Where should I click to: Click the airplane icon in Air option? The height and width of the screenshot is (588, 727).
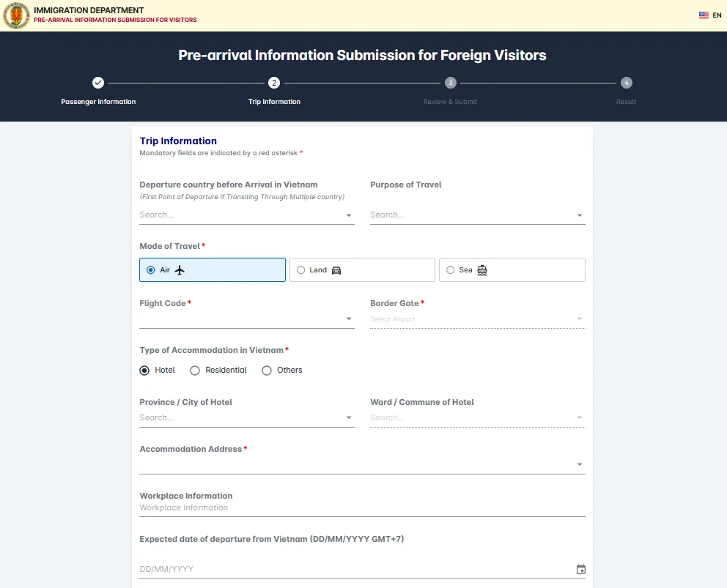point(180,270)
